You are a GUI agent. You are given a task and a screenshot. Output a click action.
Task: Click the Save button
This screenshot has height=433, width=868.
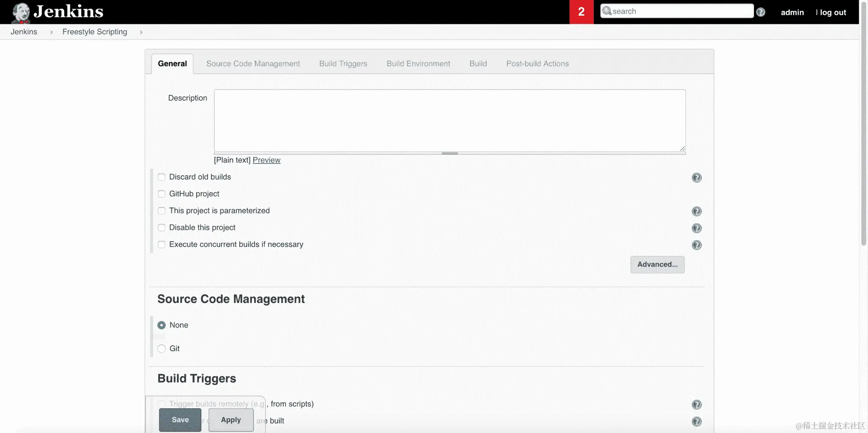(180, 420)
